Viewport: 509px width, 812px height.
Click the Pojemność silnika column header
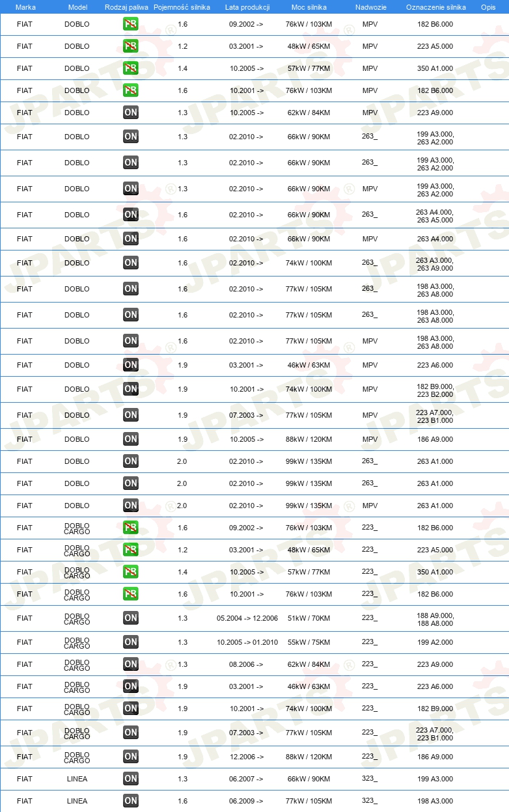point(182,7)
